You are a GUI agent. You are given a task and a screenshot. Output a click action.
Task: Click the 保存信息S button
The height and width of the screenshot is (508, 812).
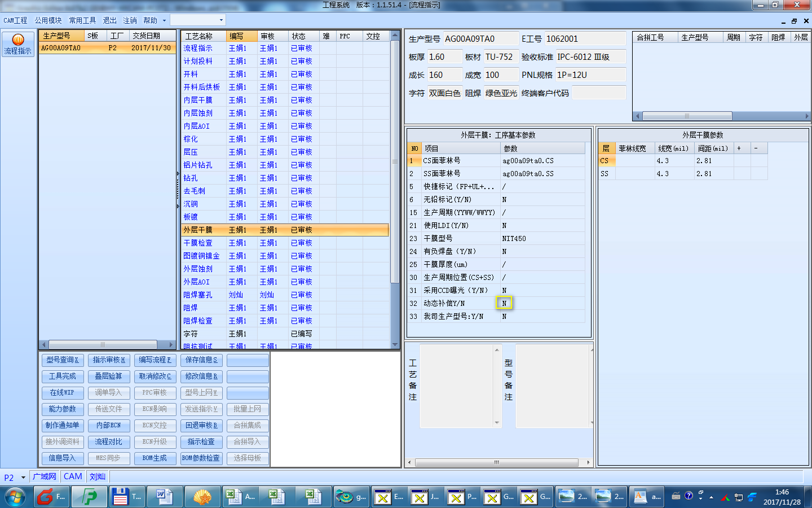pyautogui.click(x=201, y=360)
